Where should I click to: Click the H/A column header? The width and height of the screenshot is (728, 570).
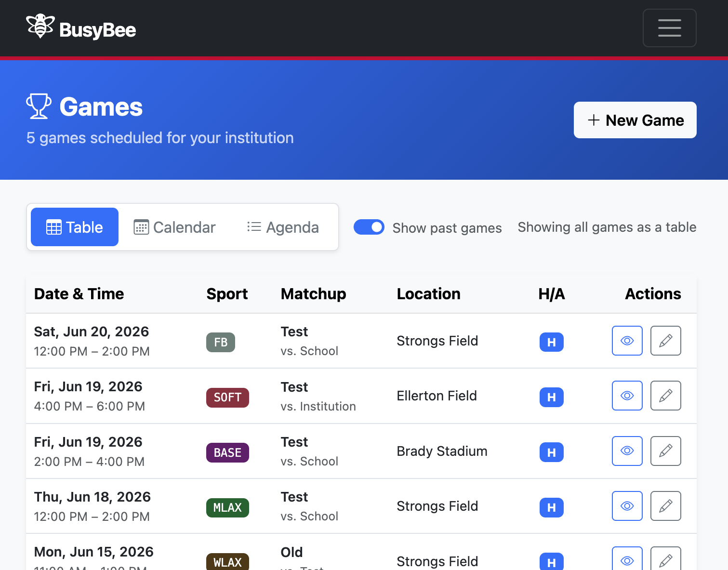(552, 294)
